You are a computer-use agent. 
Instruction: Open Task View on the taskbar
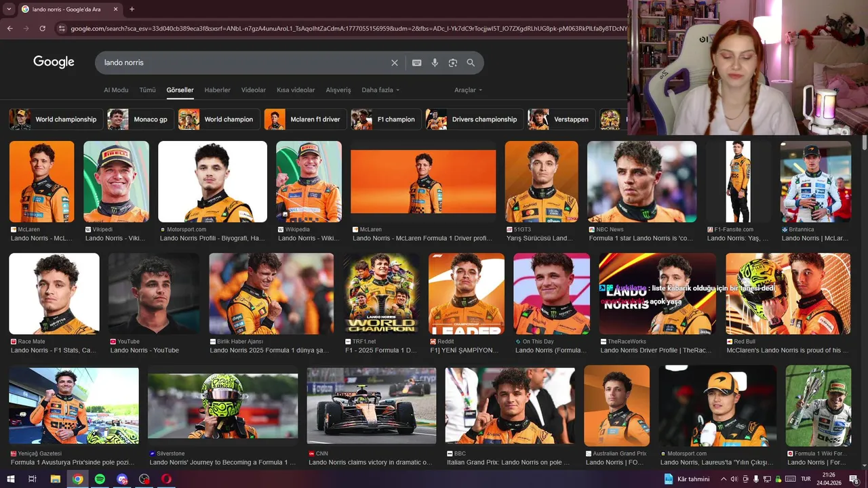32,479
